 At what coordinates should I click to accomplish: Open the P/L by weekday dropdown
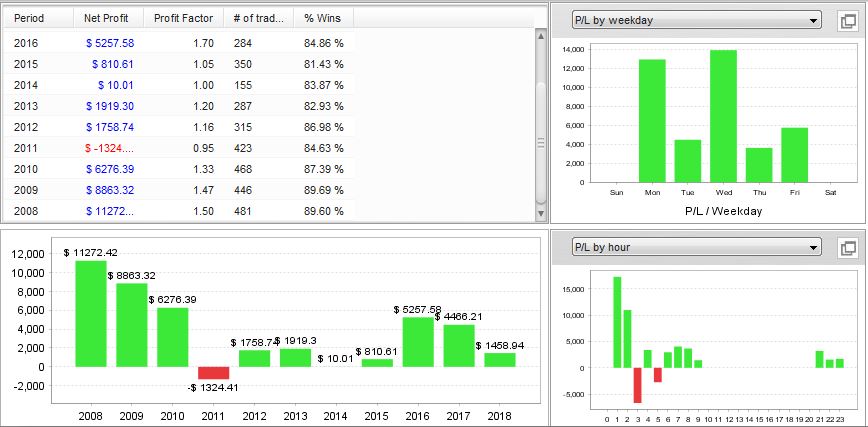696,20
